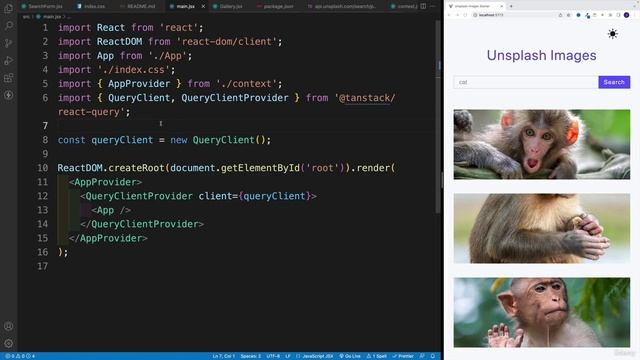The image size is (640, 360).
Task: Change indentation via Spaces: 2
Action: 251,356
